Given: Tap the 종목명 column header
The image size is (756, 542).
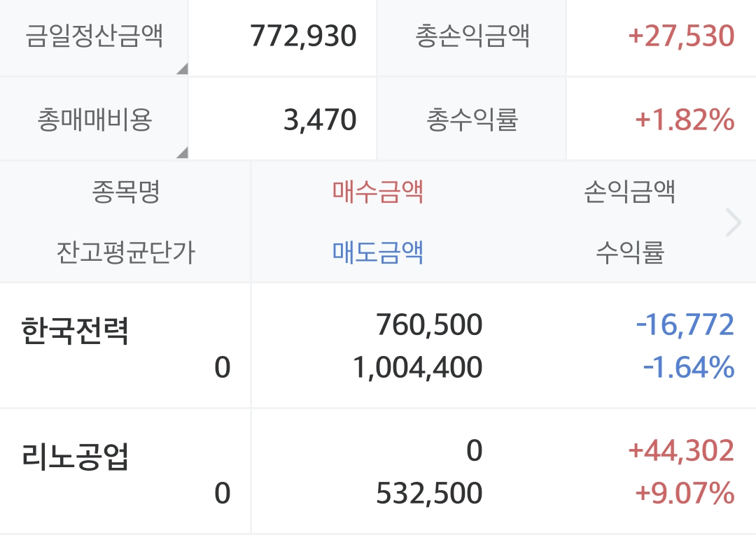Looking at the screenshot, I should (x=126, y=191).
